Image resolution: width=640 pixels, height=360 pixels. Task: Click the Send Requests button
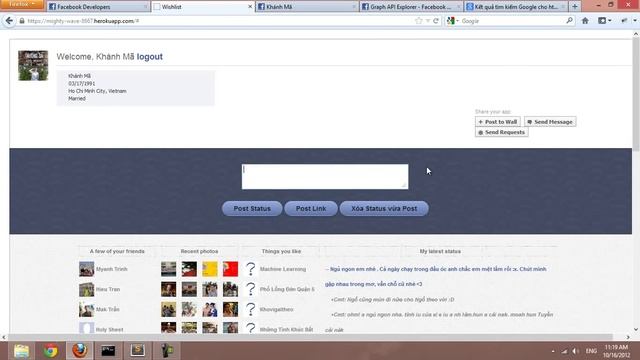502,132
